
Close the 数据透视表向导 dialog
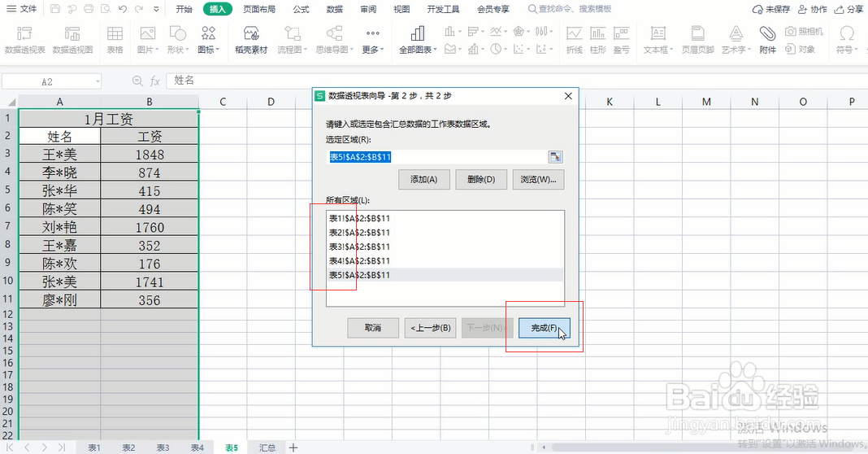click(x=568, y=96)
